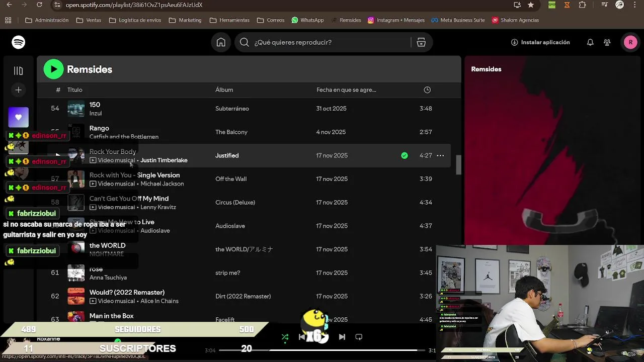The height and width of the screenshot is (362, 644).
Task: Open the Justified album link
Action: point(227,155)
